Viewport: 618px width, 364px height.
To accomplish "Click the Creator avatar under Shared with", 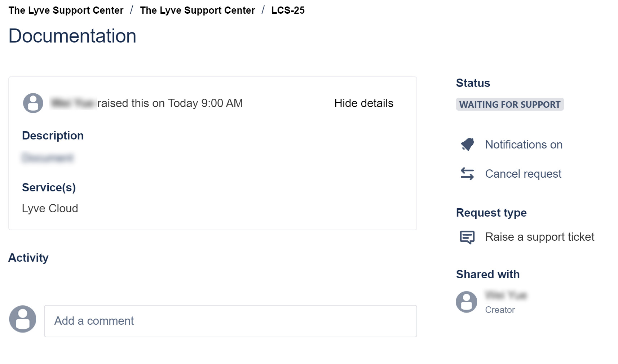I will point(467,302).
